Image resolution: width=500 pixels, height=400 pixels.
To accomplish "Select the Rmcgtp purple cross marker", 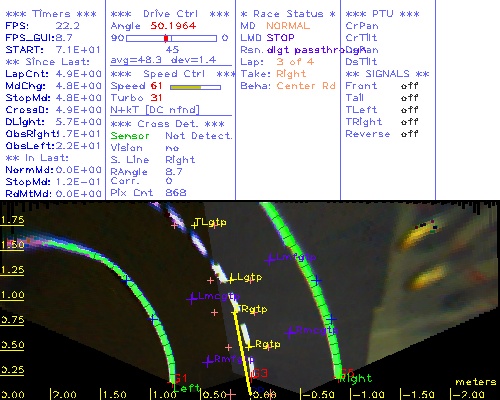I will tap(290, 332).
